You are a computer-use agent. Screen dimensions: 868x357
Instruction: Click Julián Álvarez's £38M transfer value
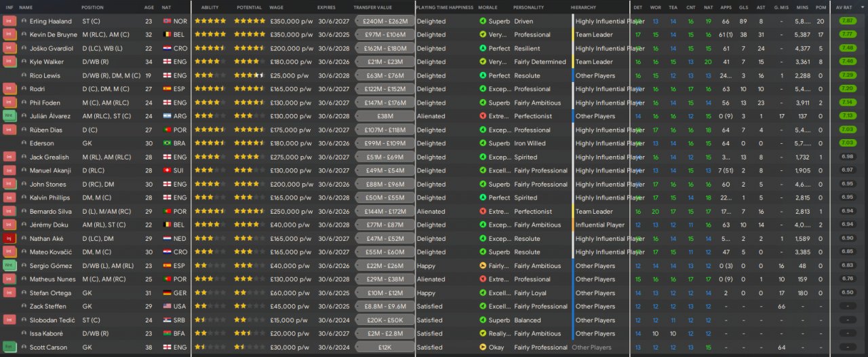pyautogui.click(x=384, y=116)
